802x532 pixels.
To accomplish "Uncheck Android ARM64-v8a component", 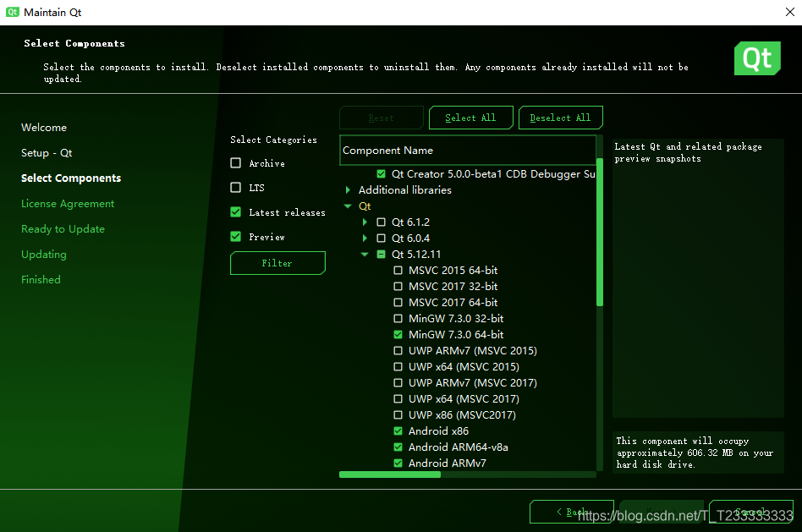I will click(x=398, y=447).
